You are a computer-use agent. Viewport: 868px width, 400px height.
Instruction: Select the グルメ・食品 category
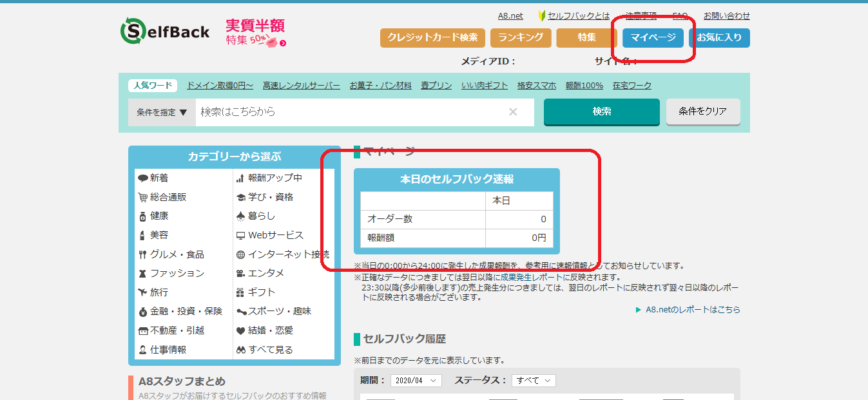coord(171,254)
